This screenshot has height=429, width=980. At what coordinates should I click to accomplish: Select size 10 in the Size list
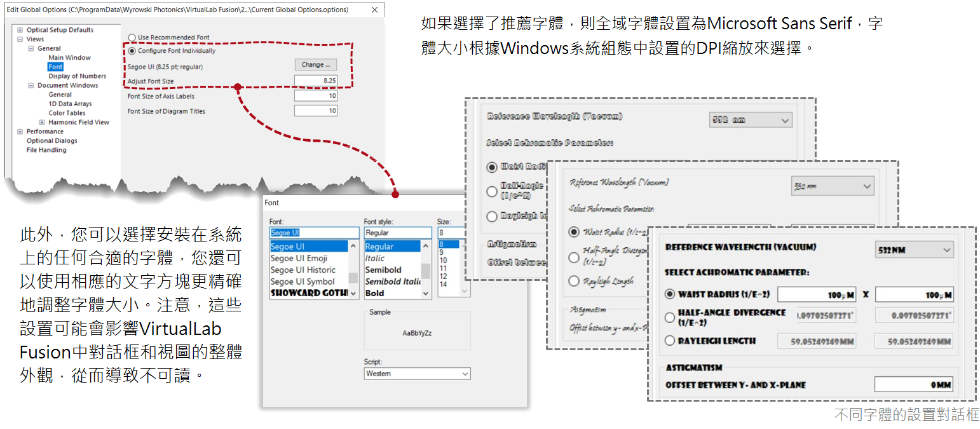click(x=449, y=260)
